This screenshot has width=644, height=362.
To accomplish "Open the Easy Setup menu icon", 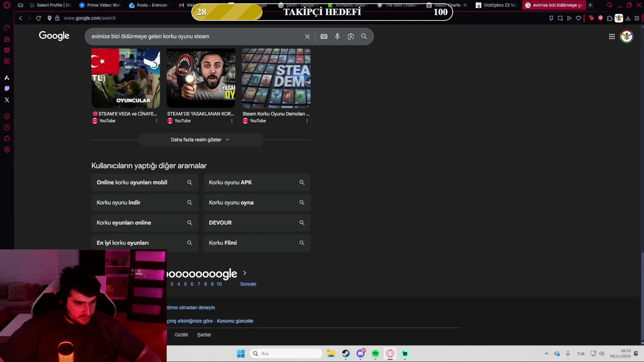I will [637, 18].
